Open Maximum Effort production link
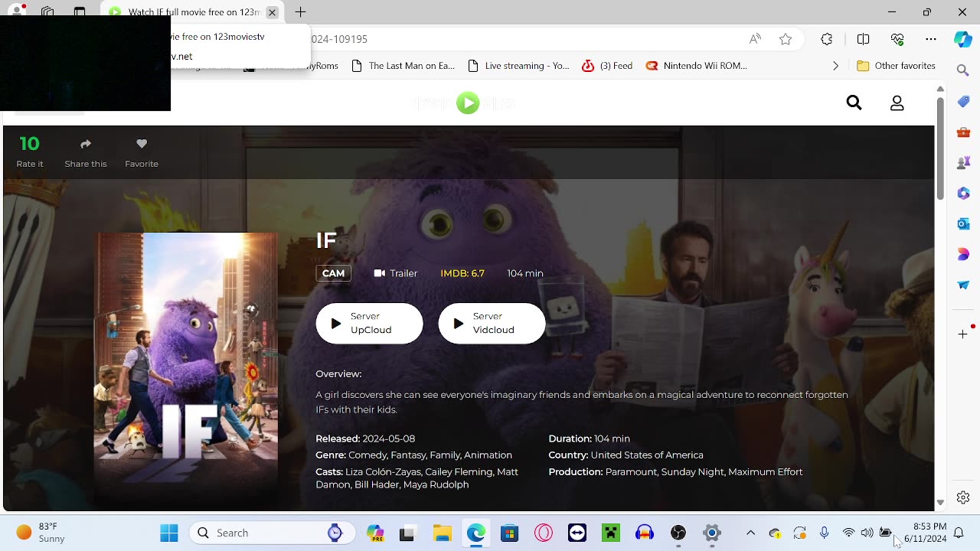The width and height of the screenshot is (980, 551). point(766,471)
